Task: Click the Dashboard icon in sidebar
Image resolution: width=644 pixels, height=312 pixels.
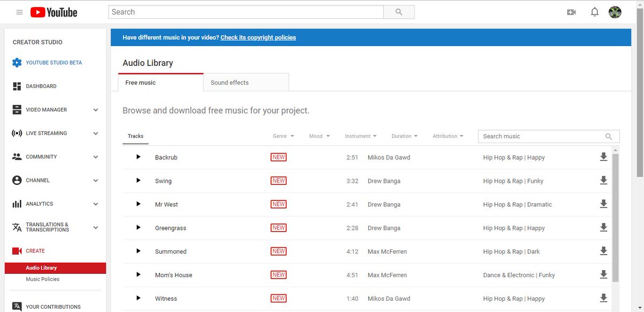Action: tap(17, 86)
